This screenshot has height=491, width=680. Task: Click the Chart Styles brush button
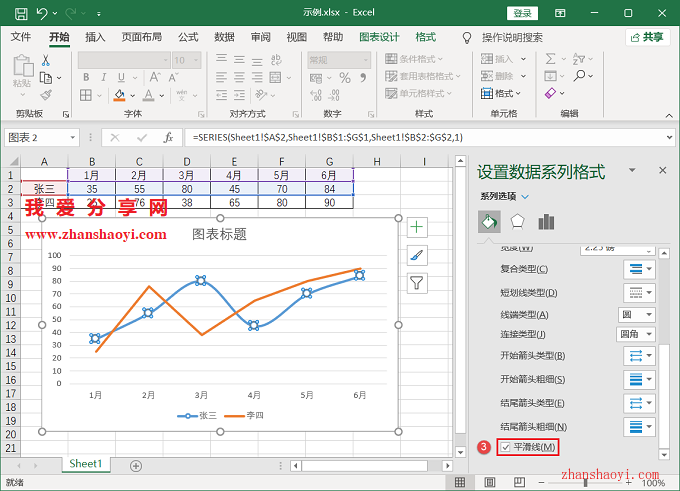click(417, 255)
